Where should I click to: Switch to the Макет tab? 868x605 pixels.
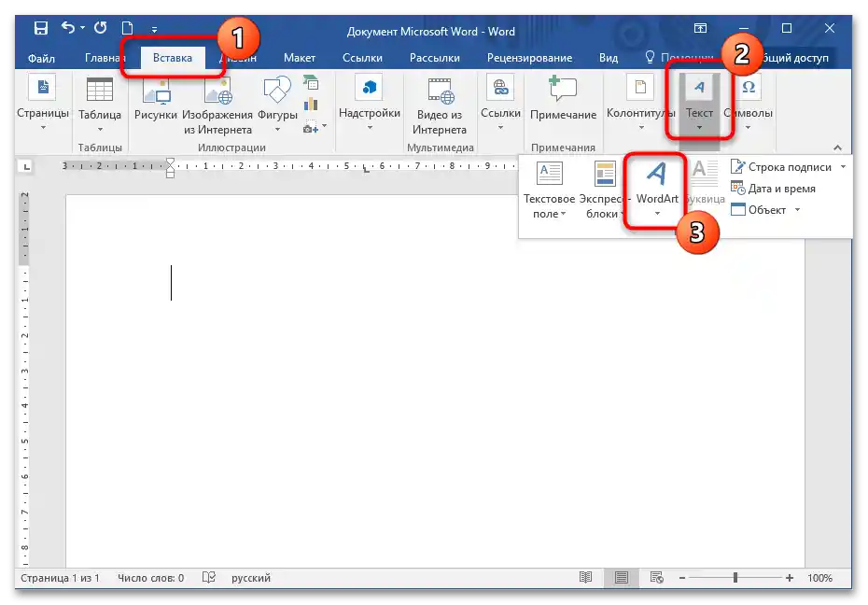coord(299,58)
